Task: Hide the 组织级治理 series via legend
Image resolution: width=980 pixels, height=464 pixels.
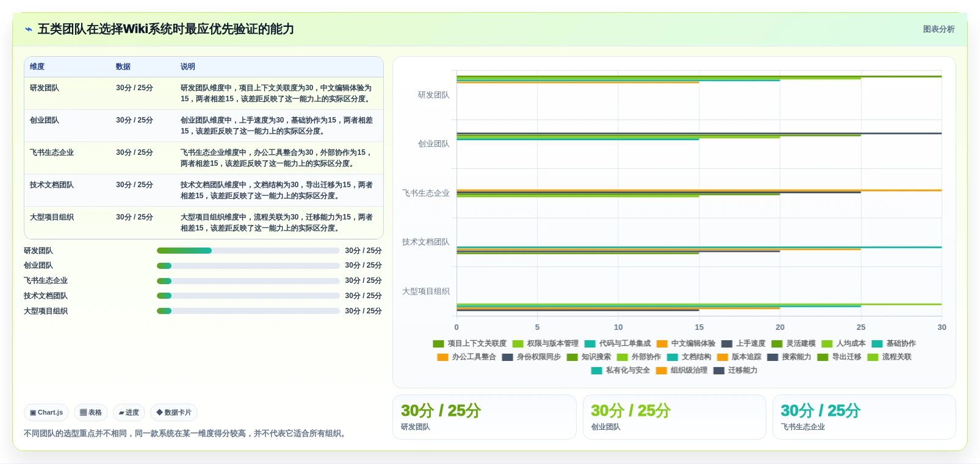Action: (x=681, y=371)
